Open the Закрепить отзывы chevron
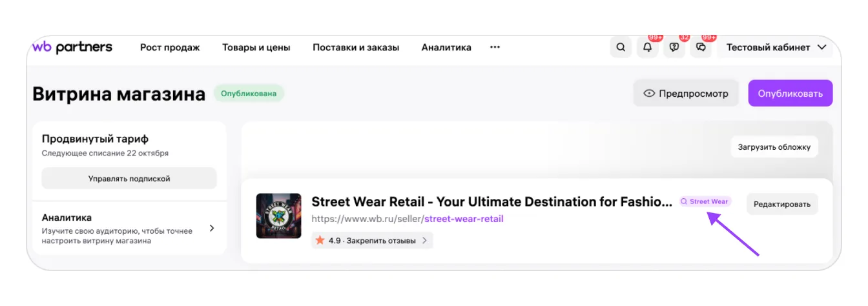The image size is (868, 306). coord(424,240)
